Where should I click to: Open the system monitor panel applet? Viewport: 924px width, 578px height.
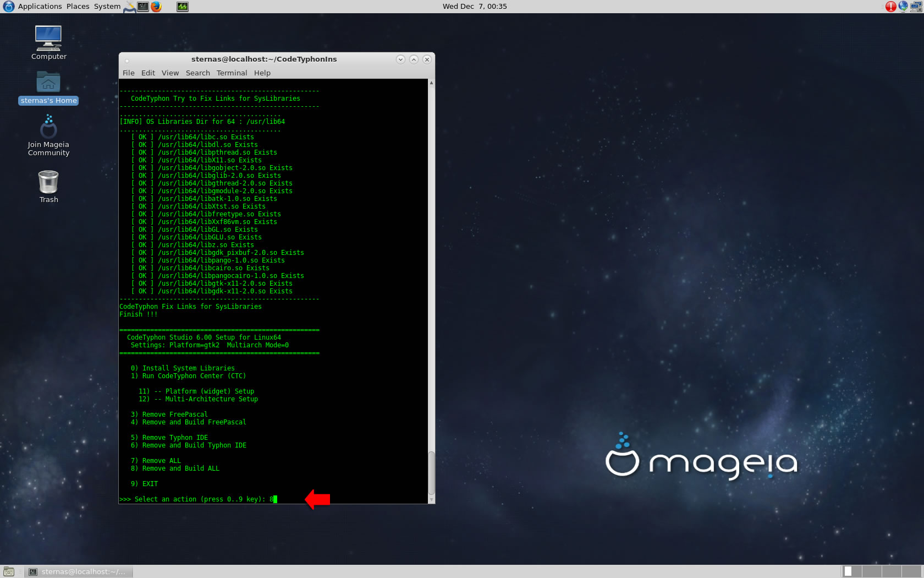pyautogui.click(x=183, y=7)
